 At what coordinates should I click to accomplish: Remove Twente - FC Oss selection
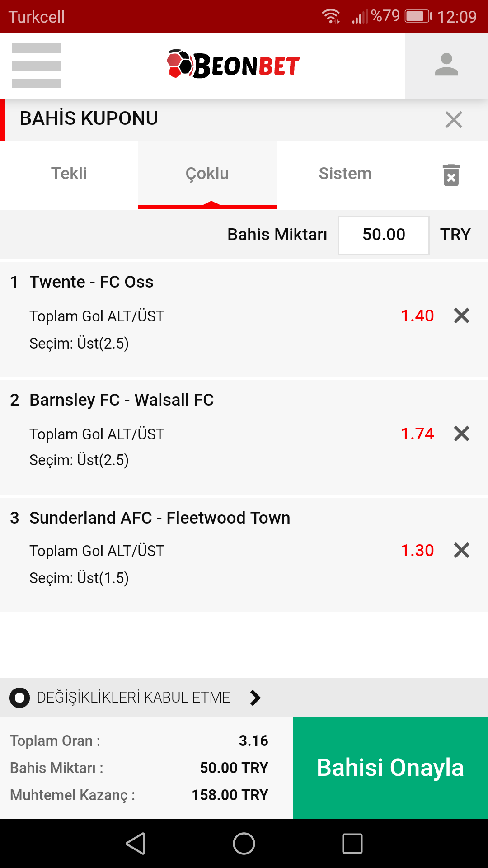461,316
